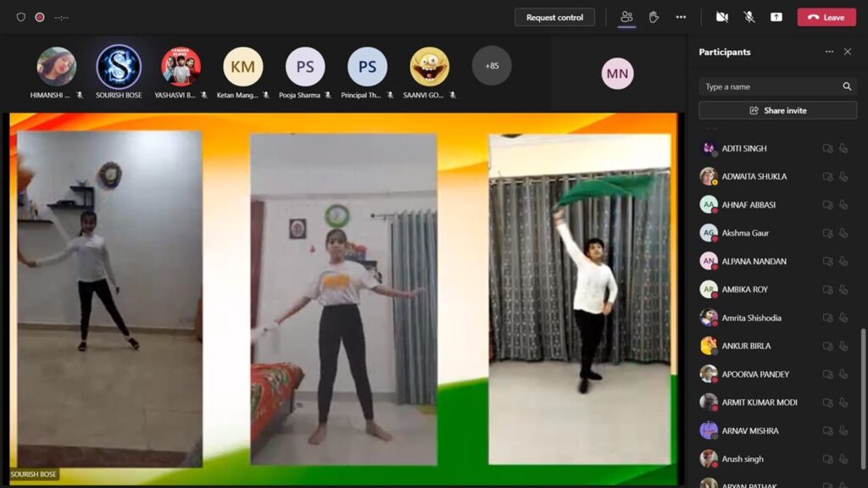The height and width of the screenshot is (488, 868).
Task: Click the red recording indicator icon
Action: pyautogui.click(x=40, y=17)
